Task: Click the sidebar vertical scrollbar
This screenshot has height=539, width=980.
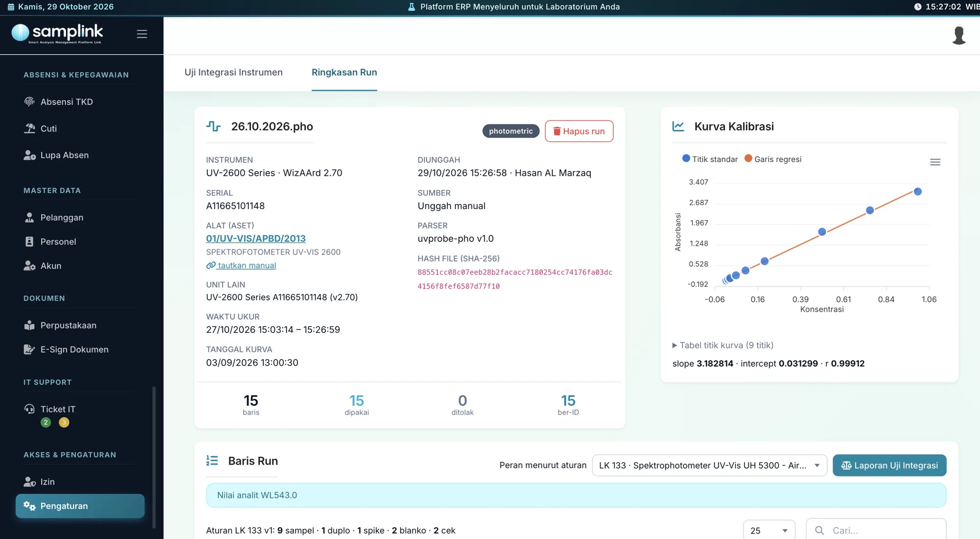Action: coord(154,458)
